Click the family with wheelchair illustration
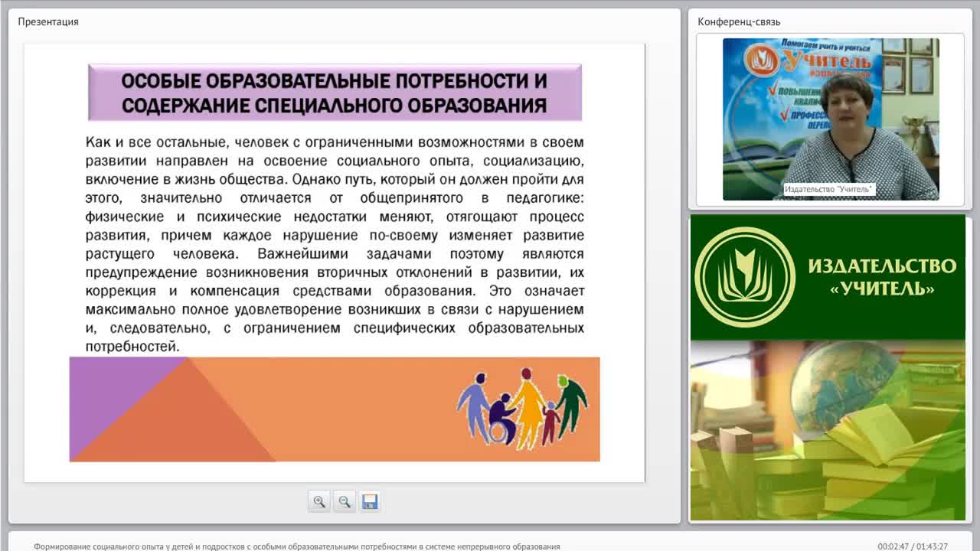 click(523, 408)
